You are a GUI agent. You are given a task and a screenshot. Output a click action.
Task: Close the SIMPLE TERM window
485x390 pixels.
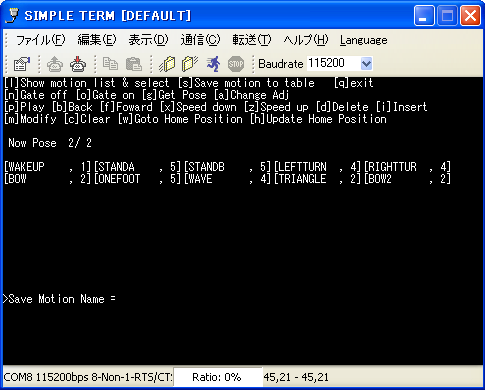coord(470,16)
